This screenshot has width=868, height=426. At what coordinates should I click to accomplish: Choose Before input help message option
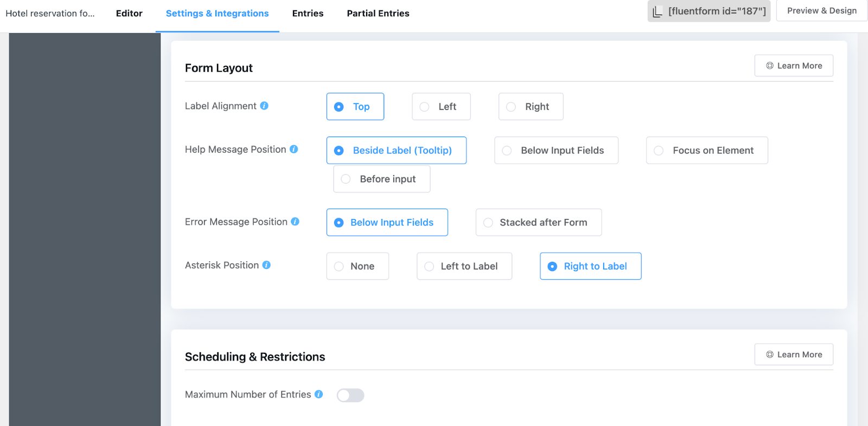(381, 179)
